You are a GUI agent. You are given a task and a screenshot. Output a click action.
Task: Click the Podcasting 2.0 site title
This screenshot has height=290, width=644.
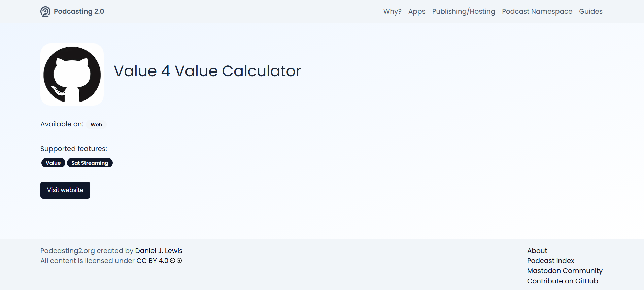click(x=79, y=11)
